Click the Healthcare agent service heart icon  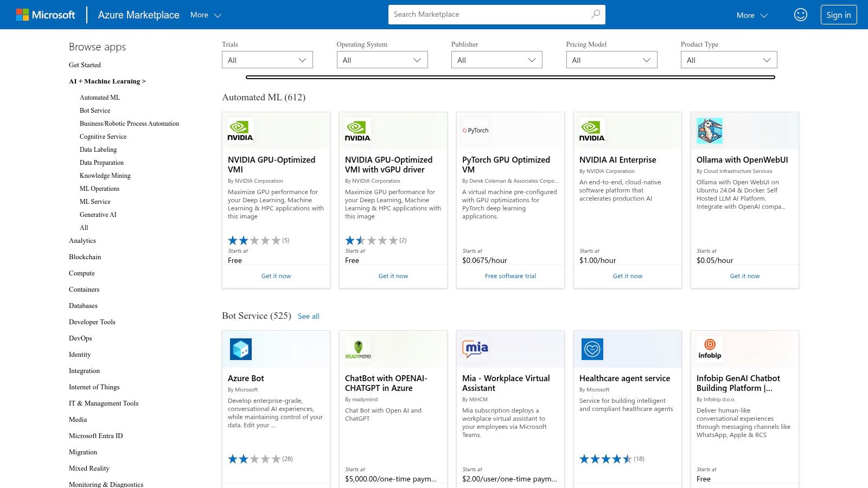coord(592,349)
